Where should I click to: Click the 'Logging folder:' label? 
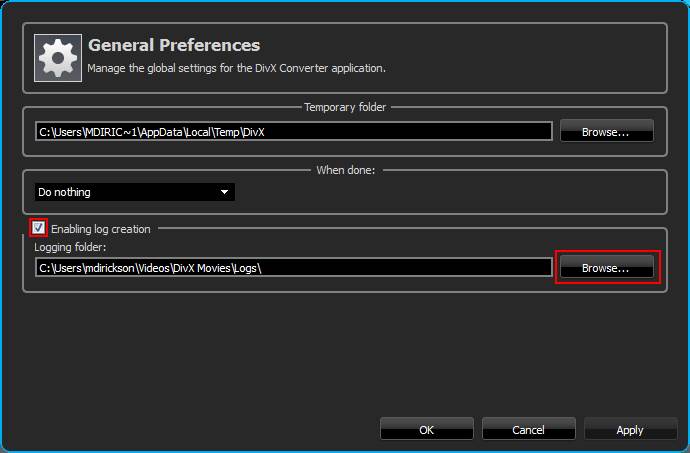70,247
